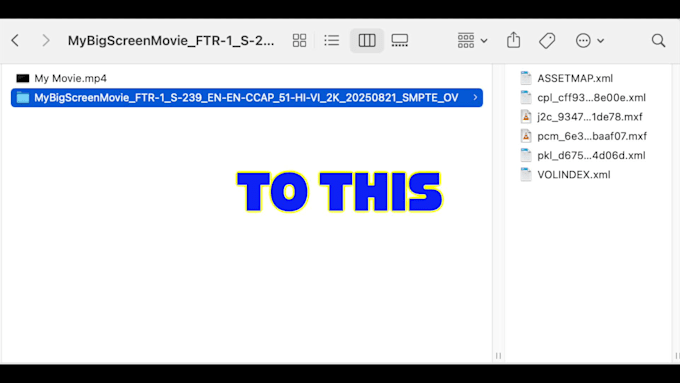Screen dimensions: 680x383
Task: Switch to gallery view
Action: pos(399,40)
